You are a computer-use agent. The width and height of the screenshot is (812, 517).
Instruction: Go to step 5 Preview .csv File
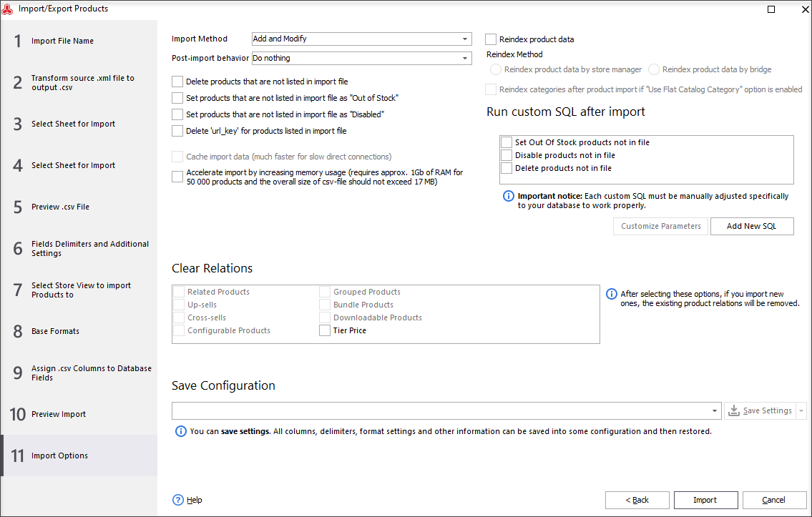79,207
